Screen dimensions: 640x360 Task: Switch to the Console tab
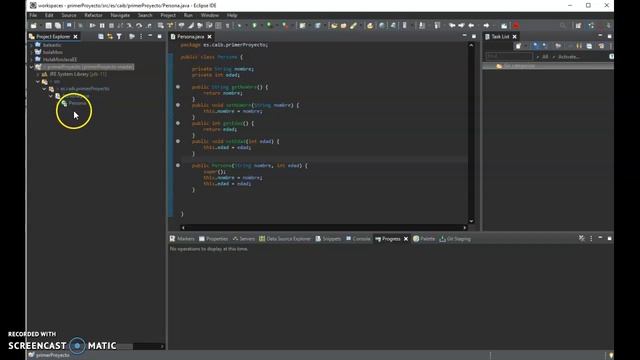[358, 239]
